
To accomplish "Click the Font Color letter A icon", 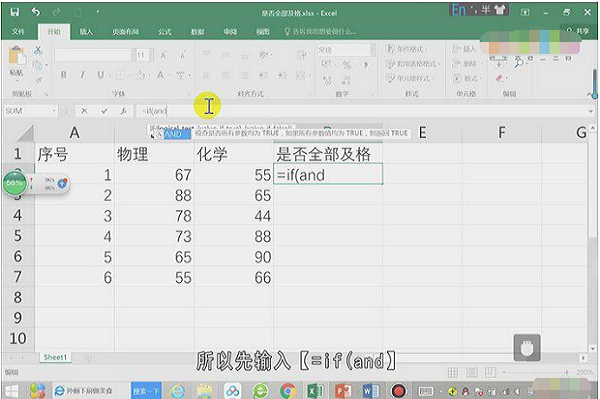I will point(161,75).
